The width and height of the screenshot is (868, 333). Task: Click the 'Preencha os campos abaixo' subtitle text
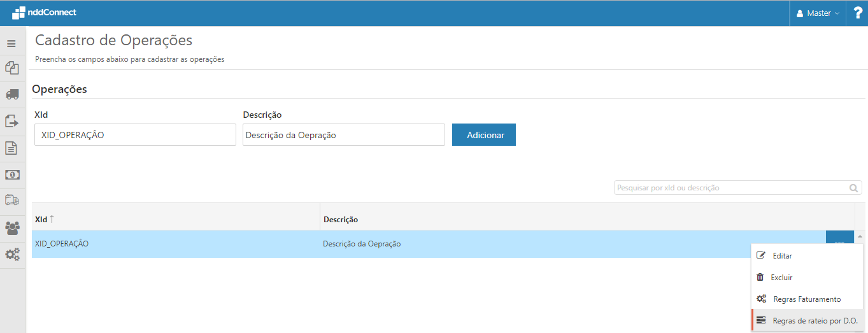coord(129,59)
